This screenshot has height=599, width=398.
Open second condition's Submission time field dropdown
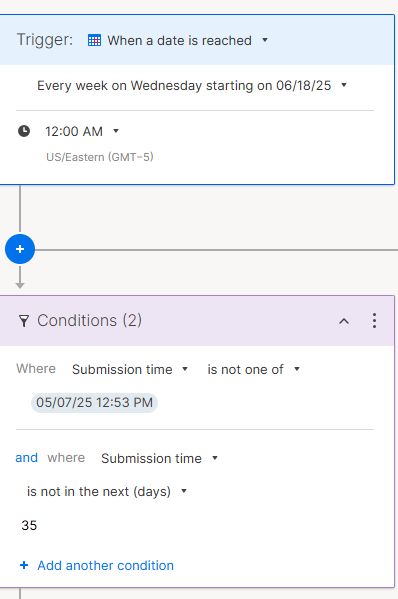[159, 458]
